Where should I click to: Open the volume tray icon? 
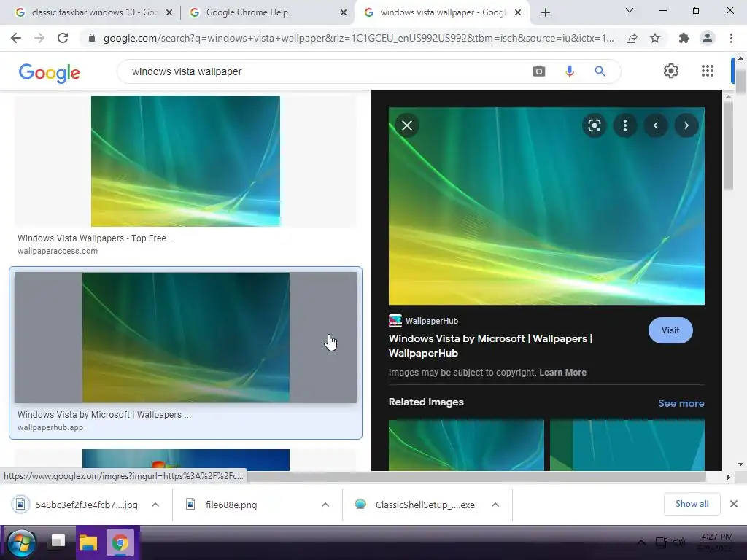point(679,542)
